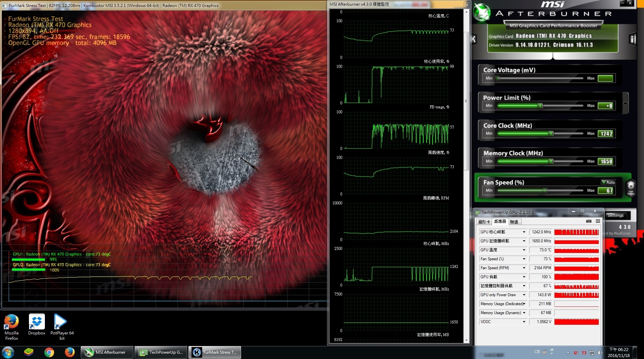The width and height of the screenshot is (644, 359).
Task: Click the Core Clock slider handle
Action: [x=551, y=134]
